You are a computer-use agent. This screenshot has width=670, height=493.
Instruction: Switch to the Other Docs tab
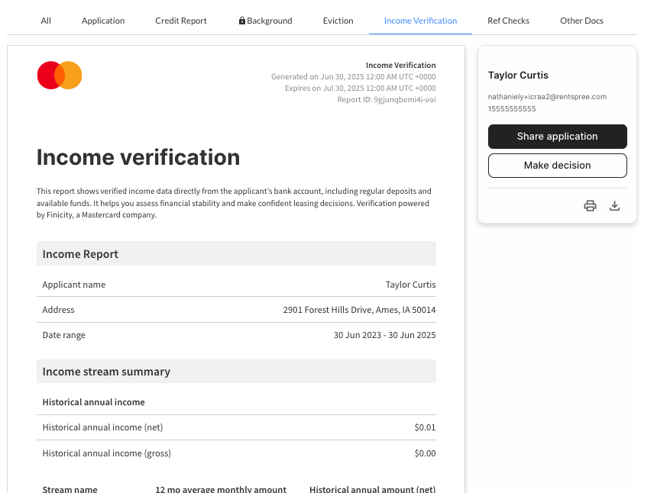pos(582,21)
